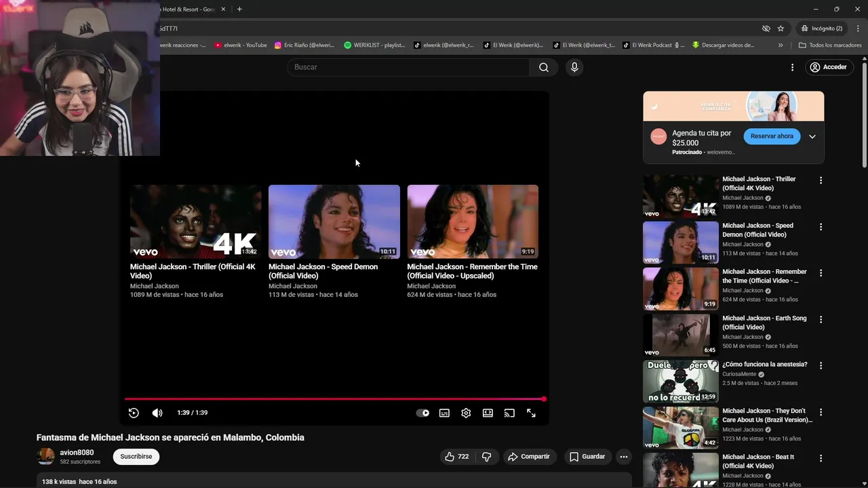Open options for They Don't Care About Us
868x488 pixels.
click(821, 412)
